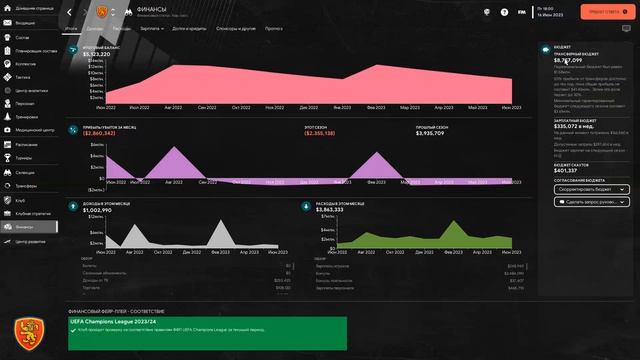Click the scouting budget value $401,337
The width and height of the screenshot is (640, 360).
[x=565, y=171]
